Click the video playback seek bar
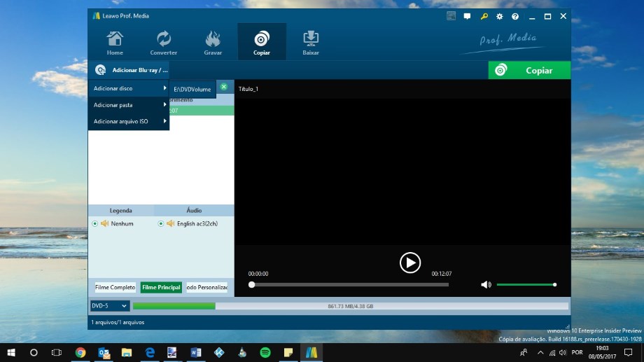This screenshot has width=644, height=362. click(350, 284)
